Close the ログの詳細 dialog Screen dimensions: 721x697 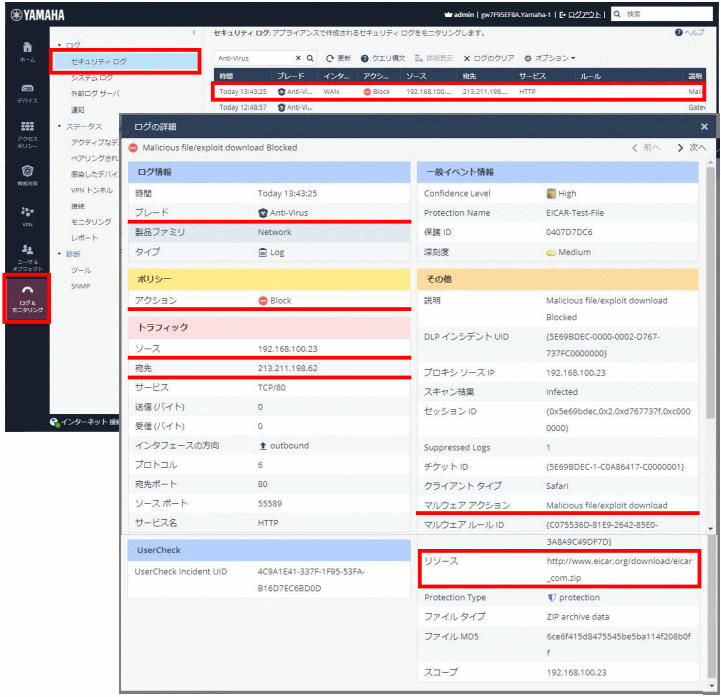pos(704,127)
